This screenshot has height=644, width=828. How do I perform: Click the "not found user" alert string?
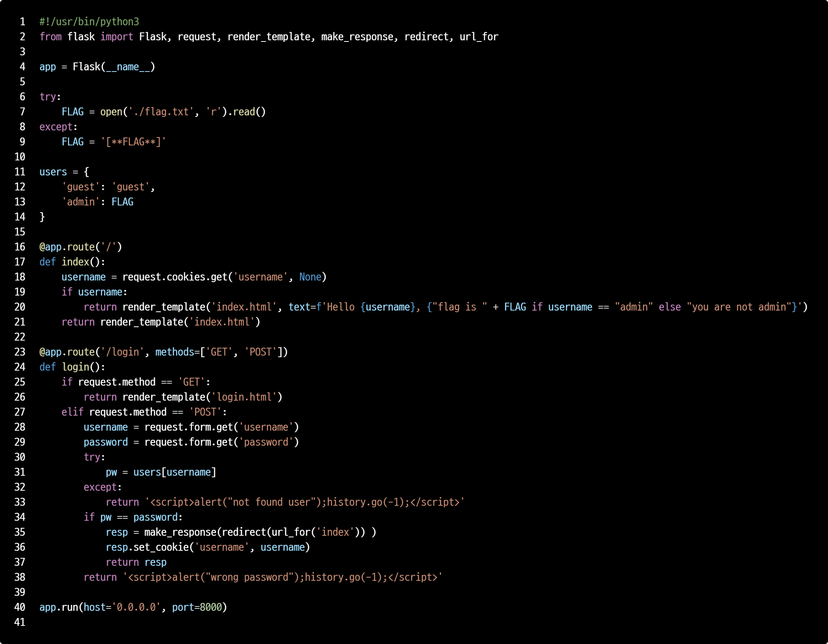272,502
